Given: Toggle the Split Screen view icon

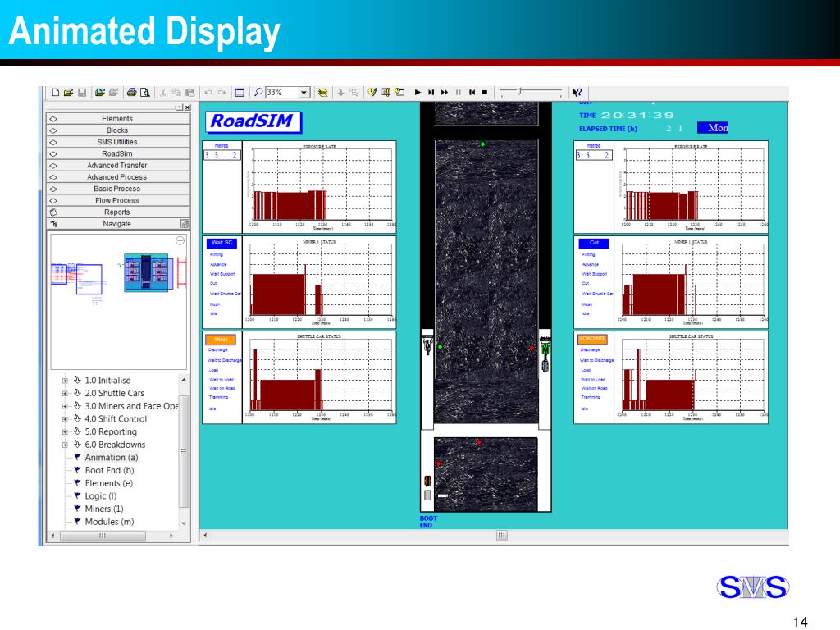Looking at the screenshot, I should 240,93.
